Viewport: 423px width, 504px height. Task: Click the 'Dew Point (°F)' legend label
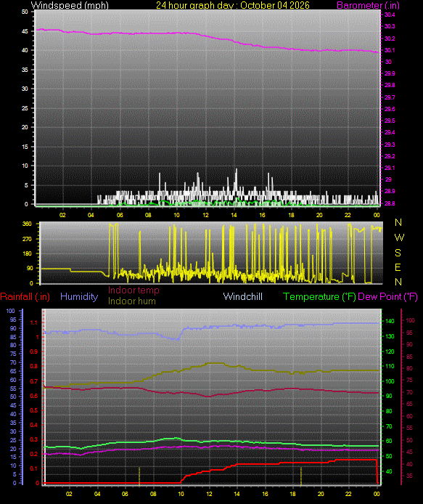click(387, 297)
